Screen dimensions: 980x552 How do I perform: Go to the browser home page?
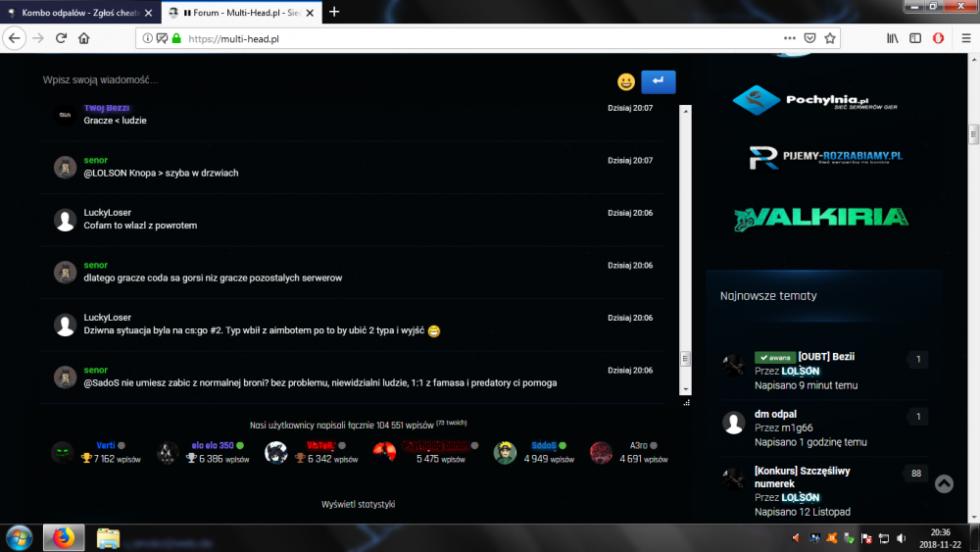point(84,38)
